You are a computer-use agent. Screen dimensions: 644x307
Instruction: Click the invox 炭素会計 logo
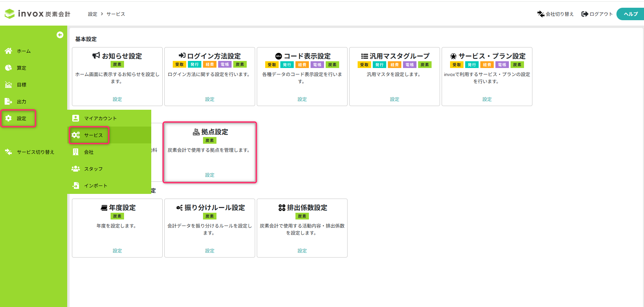click(37, 14)
